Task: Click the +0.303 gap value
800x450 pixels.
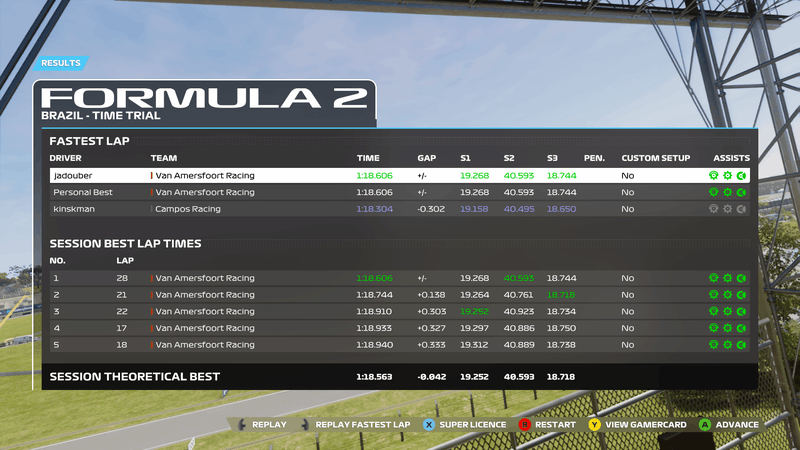Action: pos(432,311)
